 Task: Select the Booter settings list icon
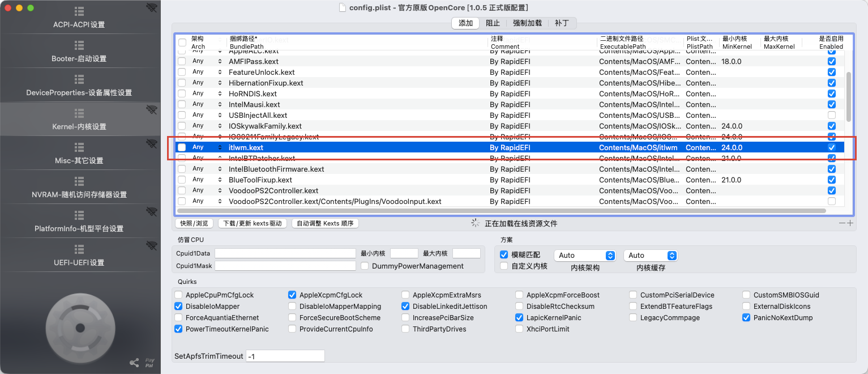coord(79,45)
